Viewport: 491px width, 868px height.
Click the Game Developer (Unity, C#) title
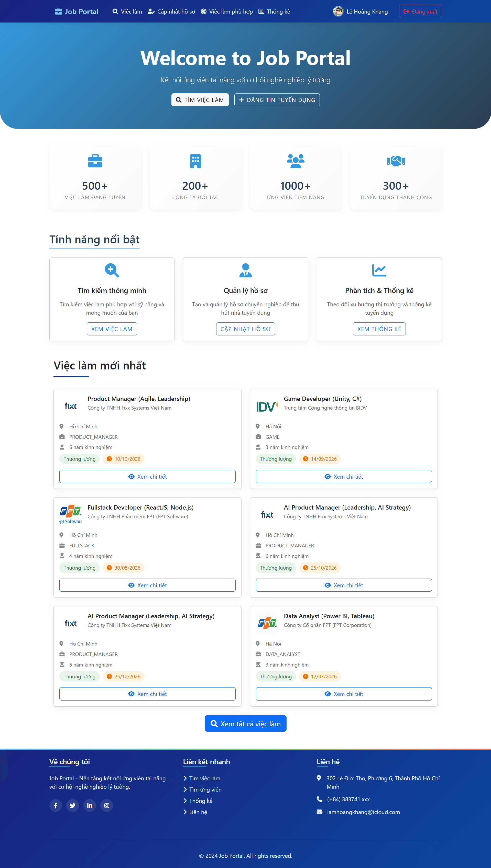(x=323, y=399)
